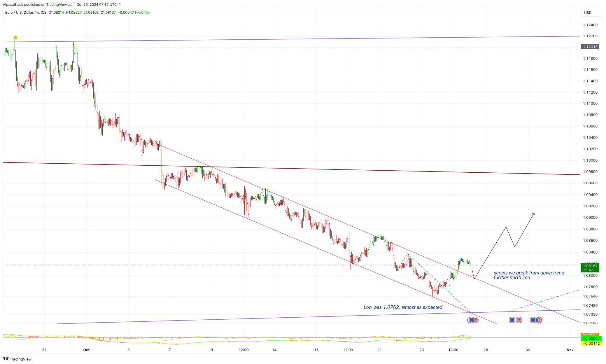Click the Euro / U.S. Dollar symbol title

point(19,13)
